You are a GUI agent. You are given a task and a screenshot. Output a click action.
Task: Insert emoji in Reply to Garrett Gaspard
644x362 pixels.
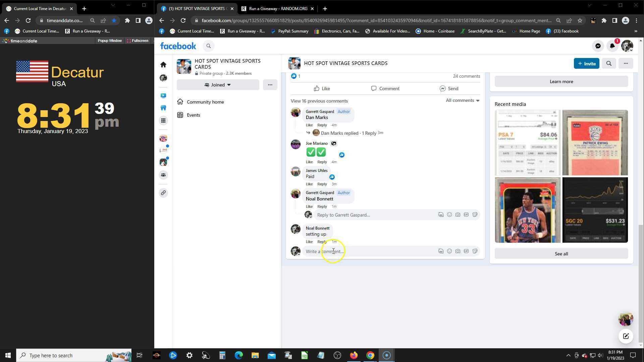click(x=449, y=215)
